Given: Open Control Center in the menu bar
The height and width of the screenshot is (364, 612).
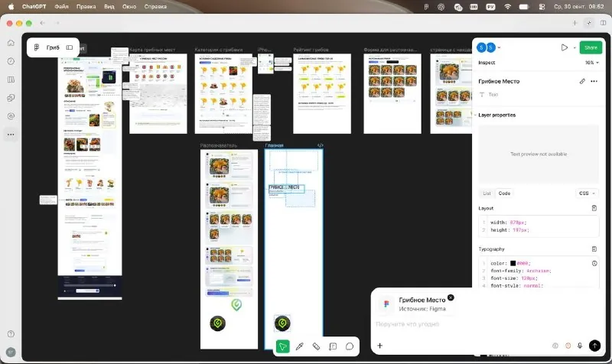Looking at the screenshot, I should (x=542, y=7).
